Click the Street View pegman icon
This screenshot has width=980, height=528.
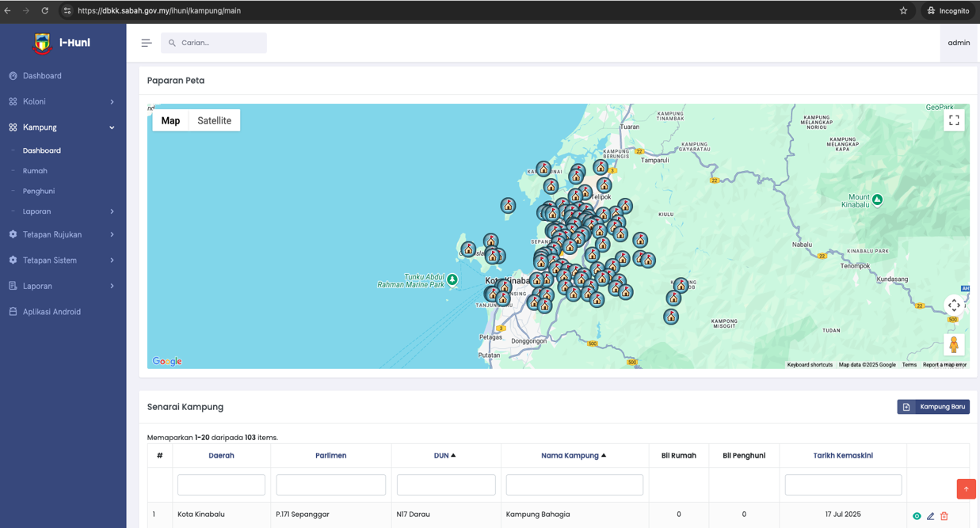tap(954, 344)
